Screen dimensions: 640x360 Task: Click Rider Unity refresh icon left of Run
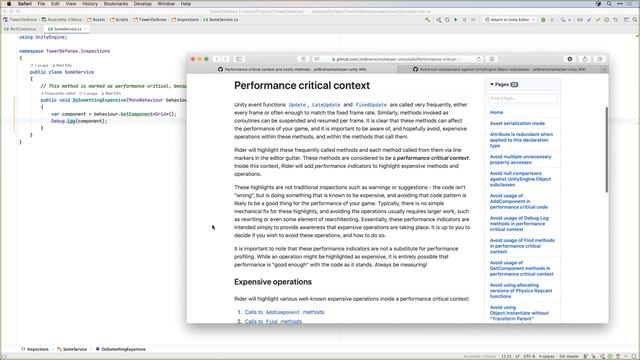[x=447, y=20]
